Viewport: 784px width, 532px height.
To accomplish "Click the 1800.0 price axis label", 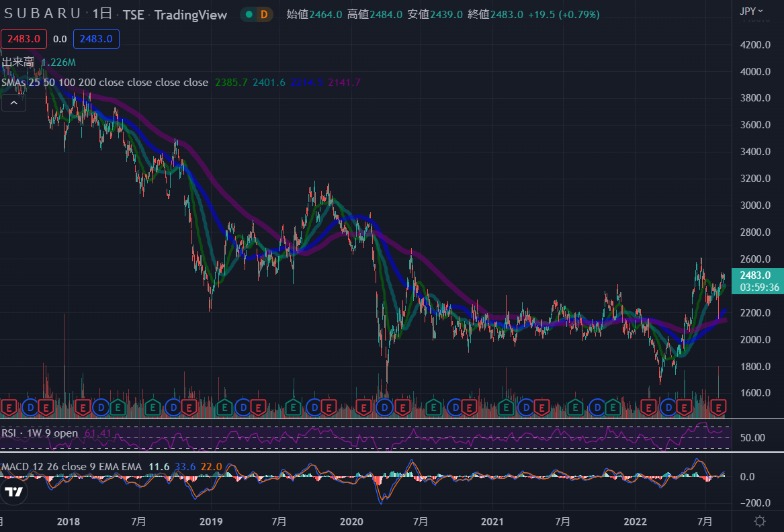I will (x=756, y=367).
